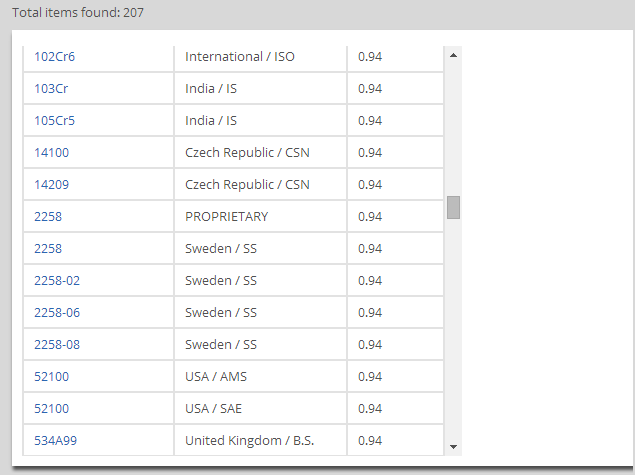This screenshot has width=635, height=475.
Task: Open the 2258-08 material link
Action: click(x=57, y=345)
